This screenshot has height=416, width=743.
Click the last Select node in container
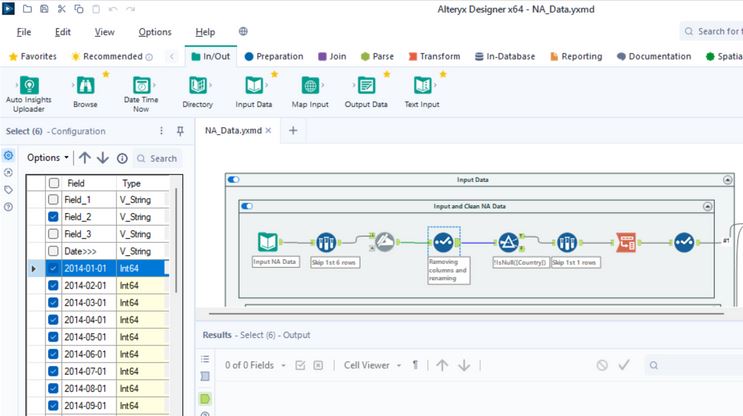pos(684,242)
